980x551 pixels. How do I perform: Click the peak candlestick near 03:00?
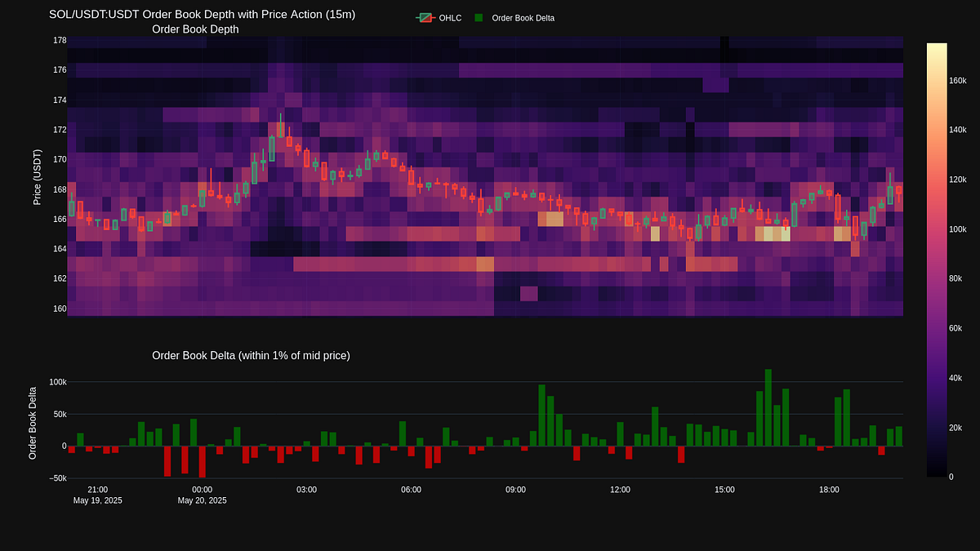pos(282,131)
